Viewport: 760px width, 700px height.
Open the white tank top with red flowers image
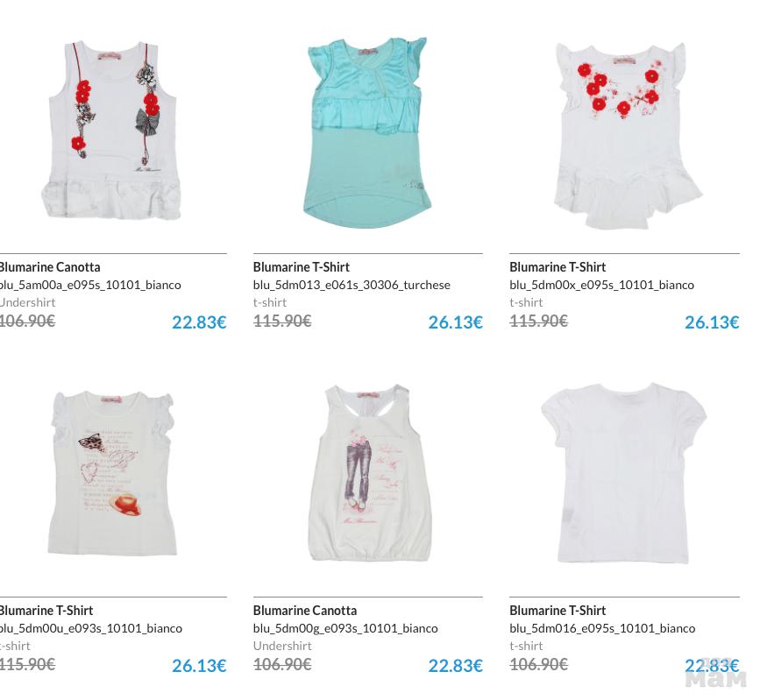[112, 131]
